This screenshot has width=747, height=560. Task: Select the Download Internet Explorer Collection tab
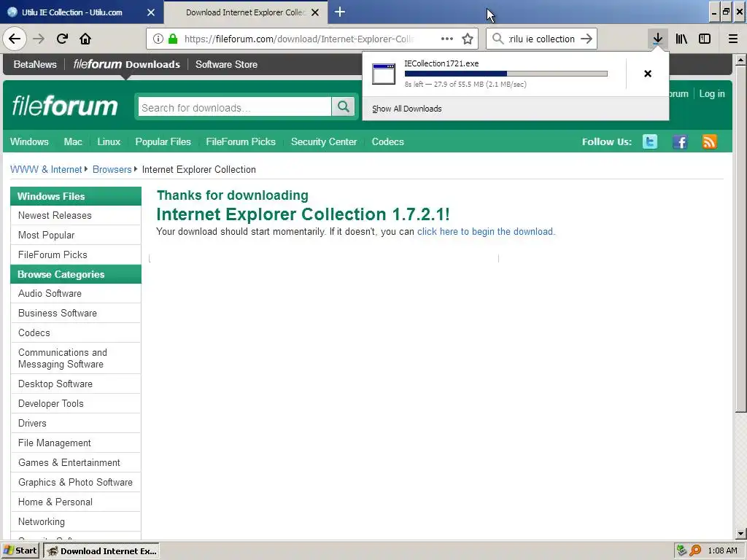pos(245,12)
